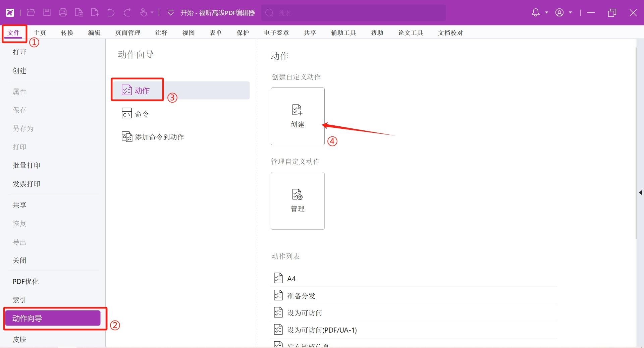Viewport: 644px width, 348px height.
Task: Click the 添加命令到动作 icon
Action: (127, 137)
